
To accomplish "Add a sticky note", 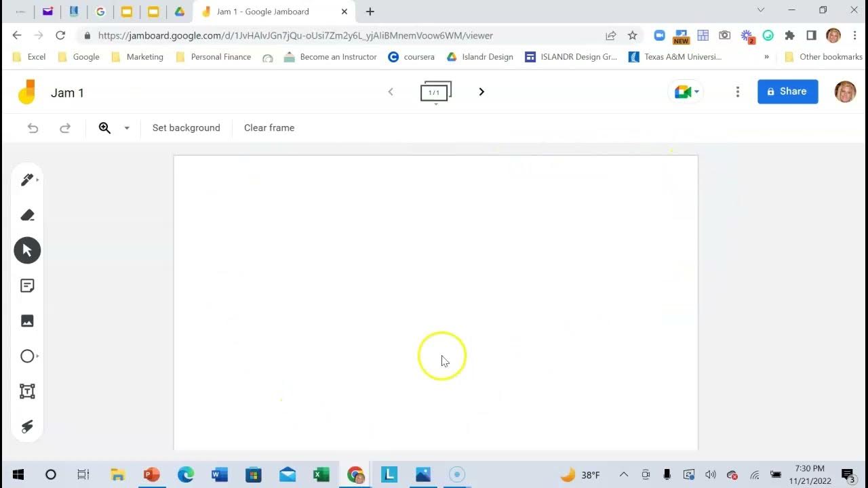I will point(27,285).
